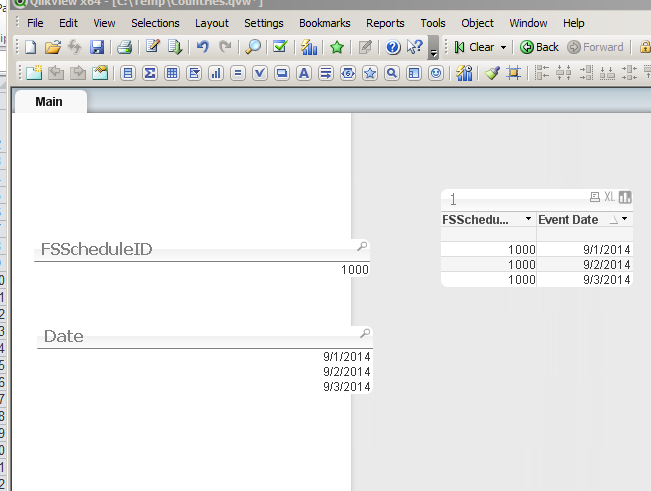Create an Input Box object icon
Image resolution: width=651 pixels, height=491 pixels.
(238, 73)
